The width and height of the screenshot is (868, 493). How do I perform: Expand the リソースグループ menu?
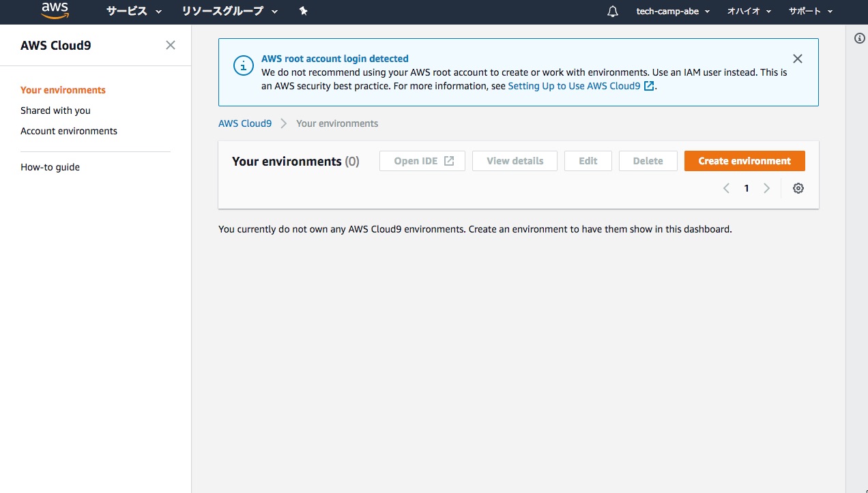[230, 11]
